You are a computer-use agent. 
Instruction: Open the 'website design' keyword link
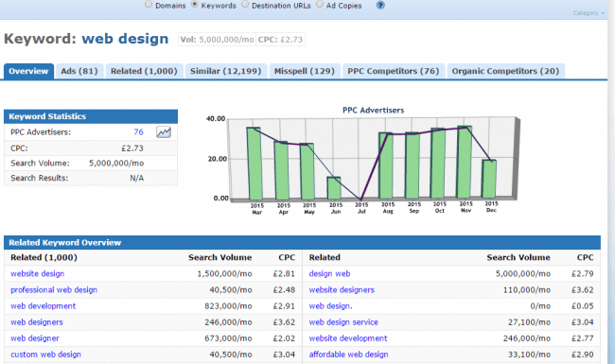(37, 274)
